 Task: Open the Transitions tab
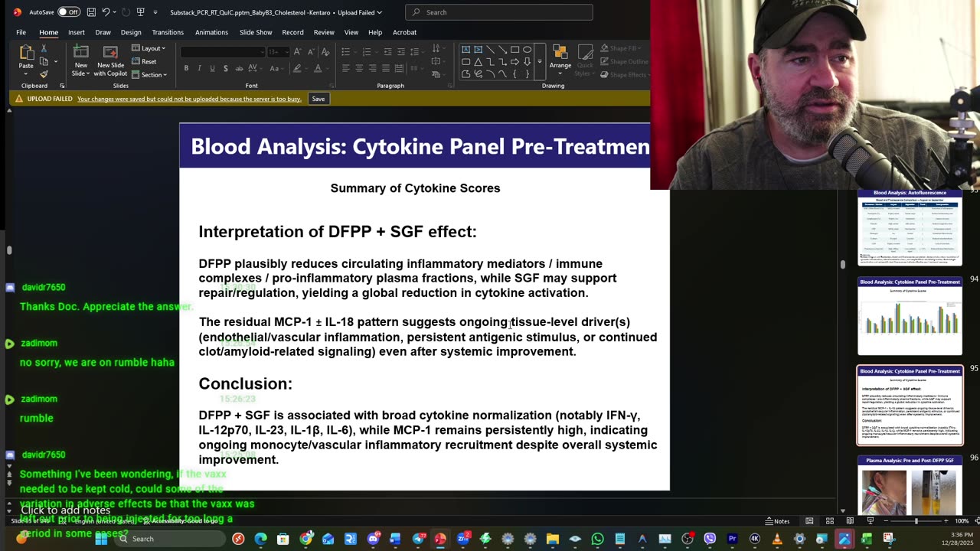[168, 32]
